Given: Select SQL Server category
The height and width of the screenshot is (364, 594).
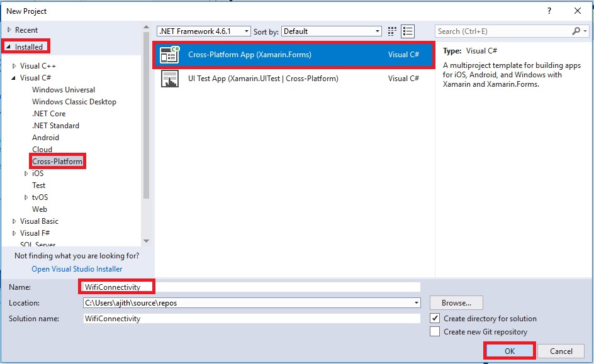Looking at the screenshot, I should click(38, 244).
